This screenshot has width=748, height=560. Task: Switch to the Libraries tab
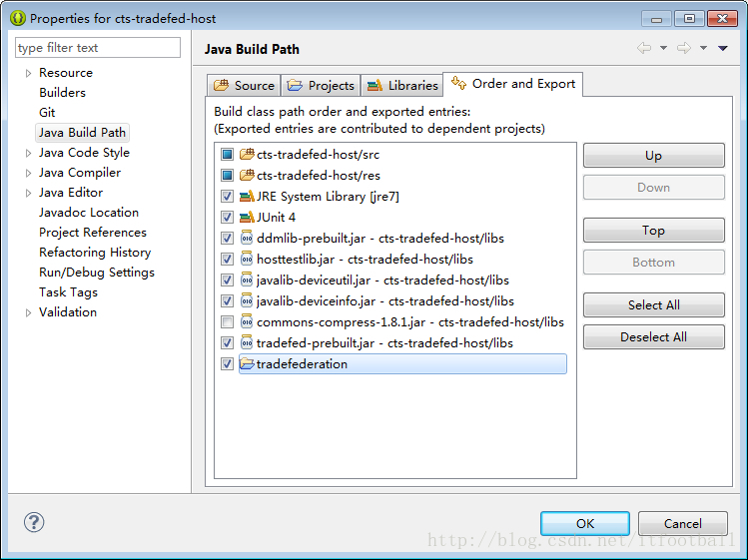[401, 86]
